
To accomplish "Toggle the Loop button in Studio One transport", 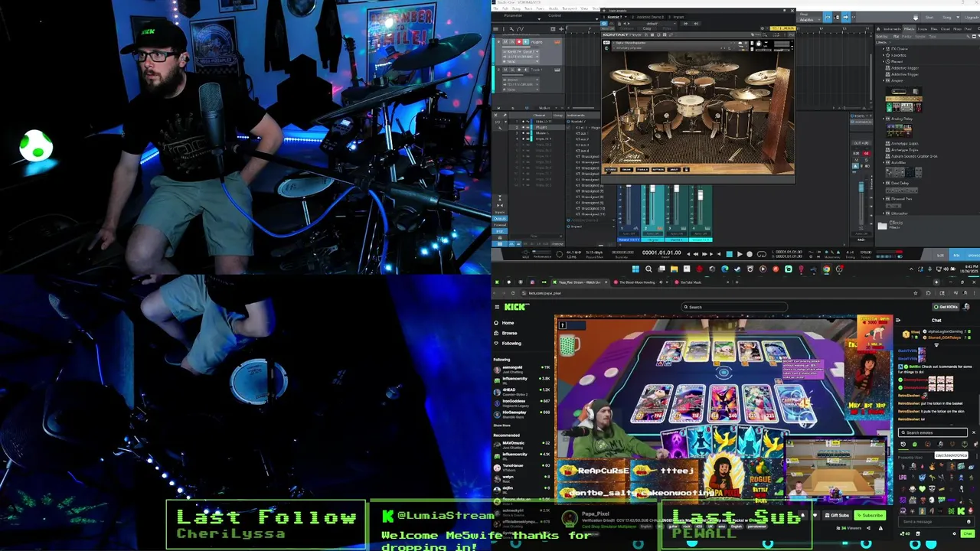I will (762, 254).
